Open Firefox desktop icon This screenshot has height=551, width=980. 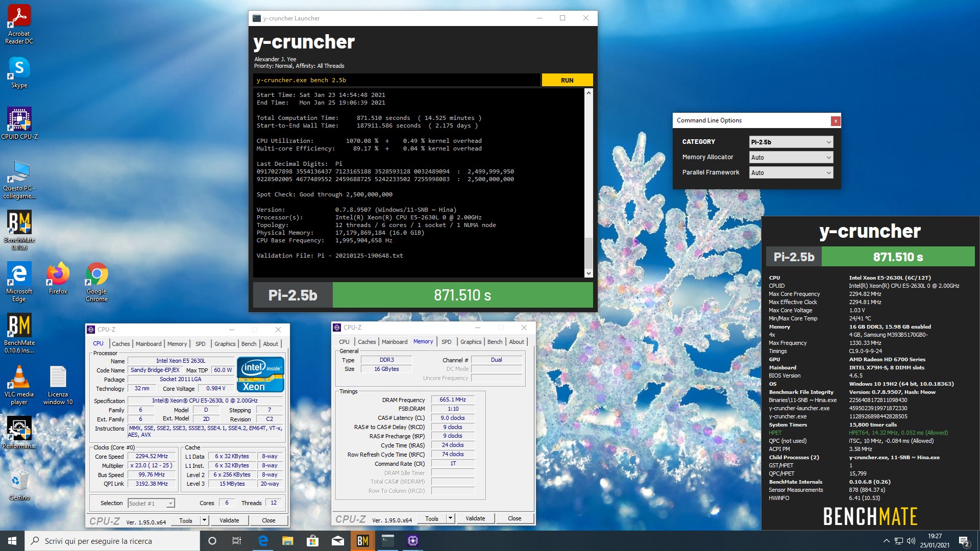coord(58,279)
